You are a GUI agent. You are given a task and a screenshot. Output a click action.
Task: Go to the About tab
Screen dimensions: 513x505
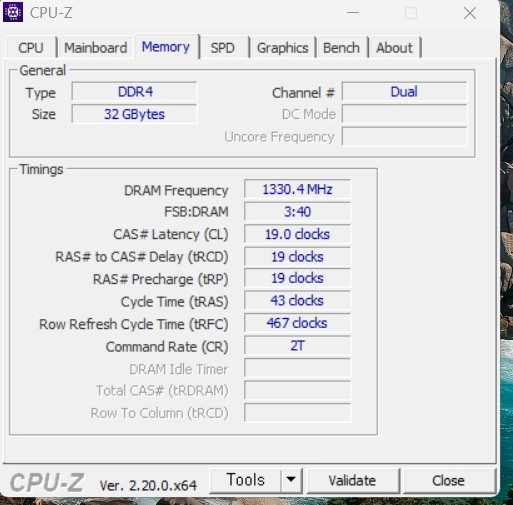click(x=394, y=48)
